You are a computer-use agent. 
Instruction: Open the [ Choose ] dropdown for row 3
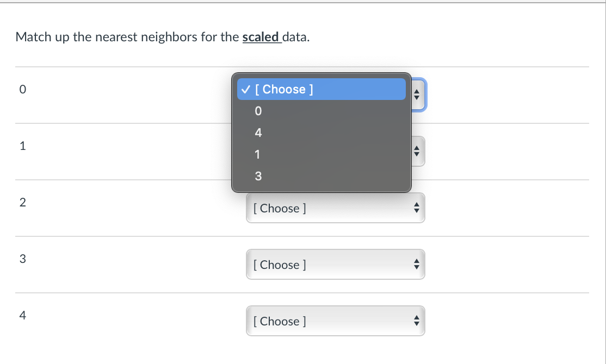(326, 264)
